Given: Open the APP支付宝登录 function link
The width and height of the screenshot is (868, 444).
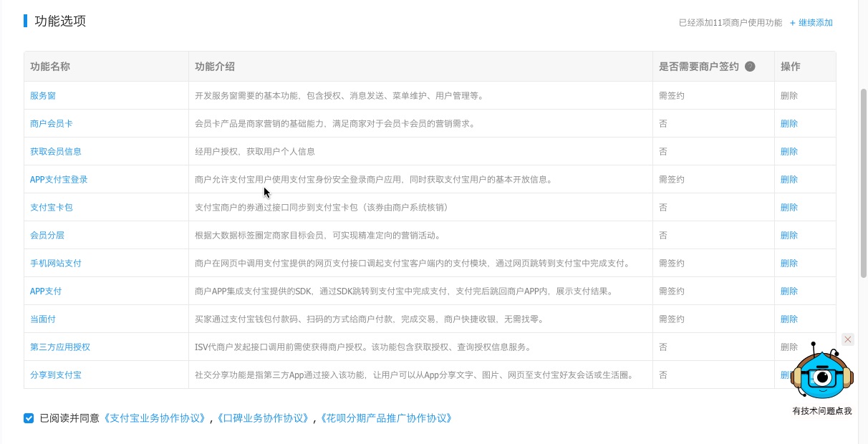Looking at the screenshot, I should [x=59, y=180].
